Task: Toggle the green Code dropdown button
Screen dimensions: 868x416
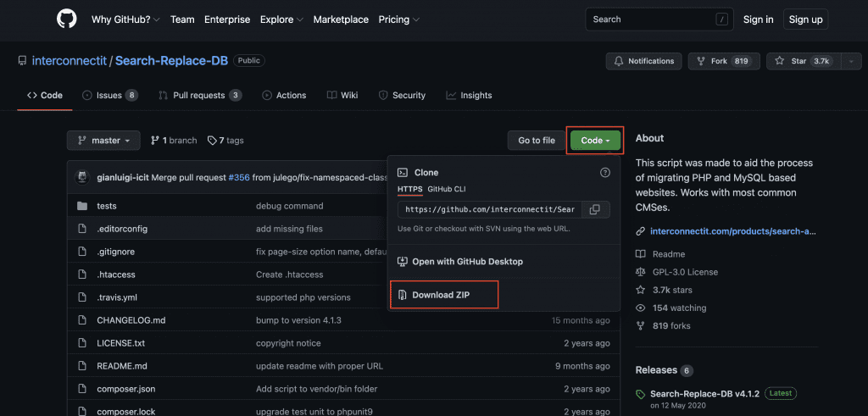Action: pyautogui.click(x=596, y=141)
